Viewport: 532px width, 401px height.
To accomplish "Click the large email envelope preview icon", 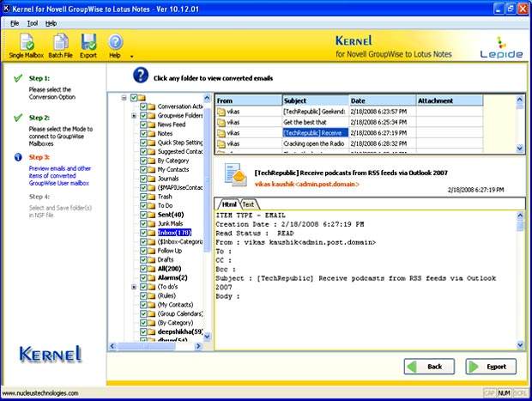I will (x=235, y=174).
